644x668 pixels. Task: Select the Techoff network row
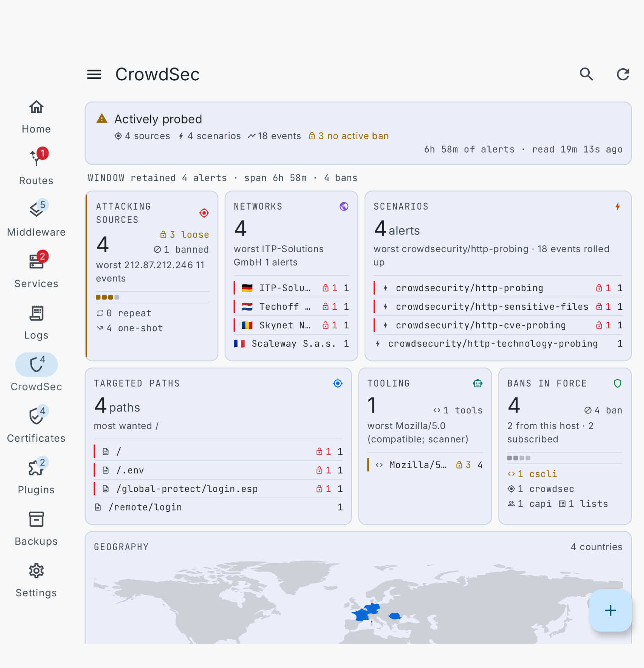(x=291, y=307)
